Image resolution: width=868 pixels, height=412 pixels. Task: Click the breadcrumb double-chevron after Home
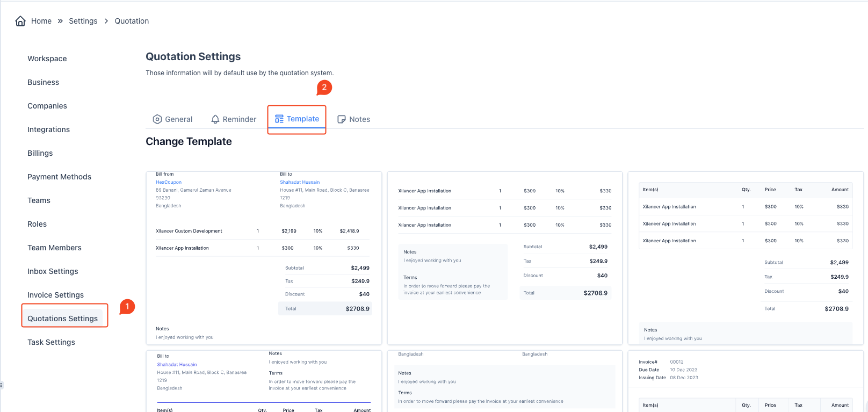(60, 21)
